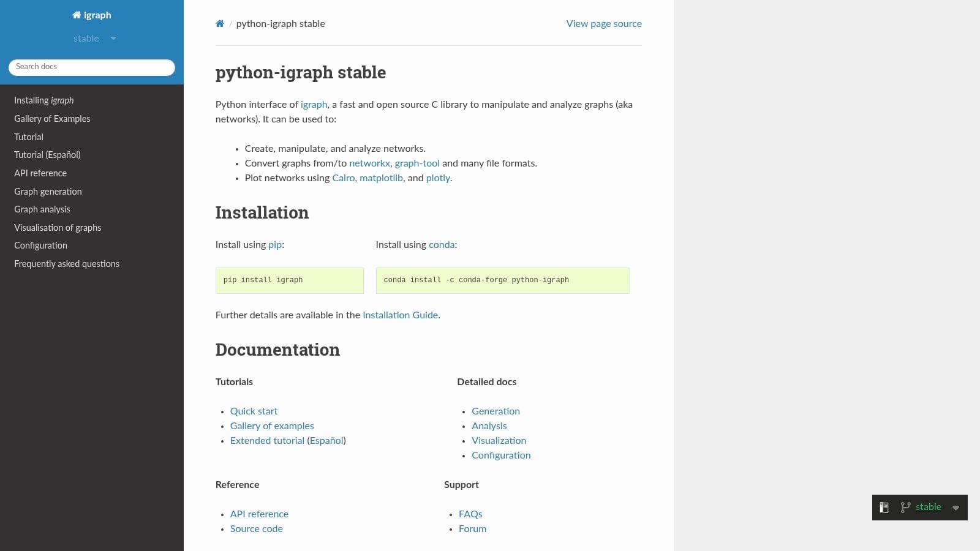Click the pip link under Installation
The width and height of the screenshot is (980, 551).
275,245
